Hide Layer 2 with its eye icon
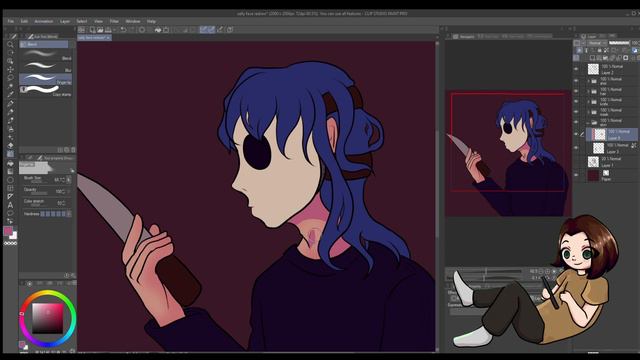Image resolution: width=640 pixels, height=360 pixels. point(576,69)
